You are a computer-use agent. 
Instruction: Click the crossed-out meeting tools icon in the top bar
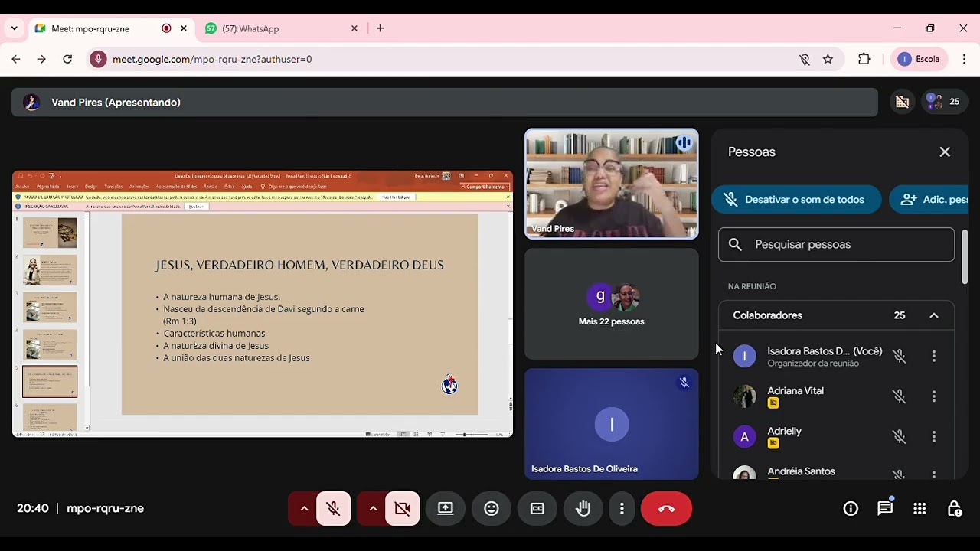click(902, 102)
